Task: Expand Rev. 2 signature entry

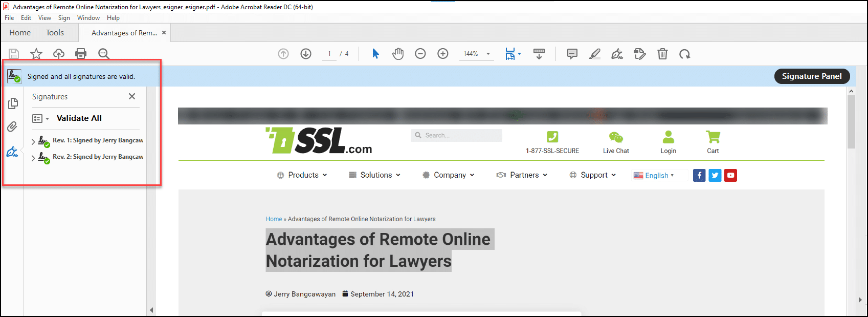Action: pos(33,158)
